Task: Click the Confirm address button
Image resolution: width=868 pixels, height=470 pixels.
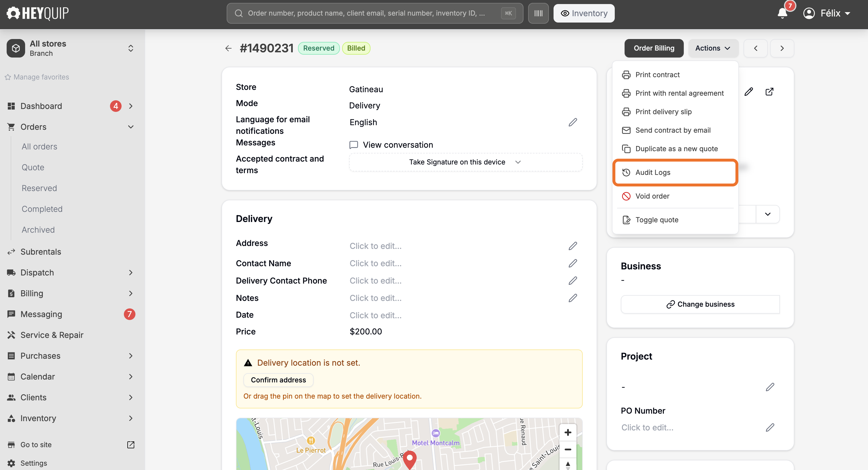Action: point(278,380)
